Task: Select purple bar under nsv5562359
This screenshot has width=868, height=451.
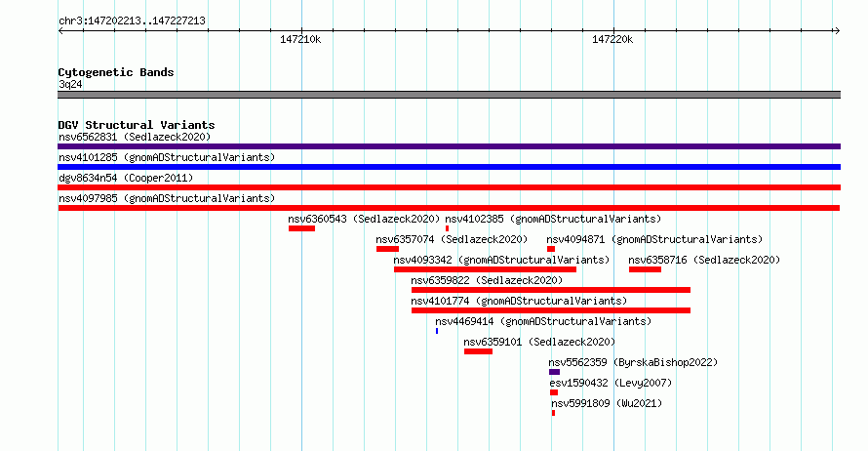Action: [554, 372]
